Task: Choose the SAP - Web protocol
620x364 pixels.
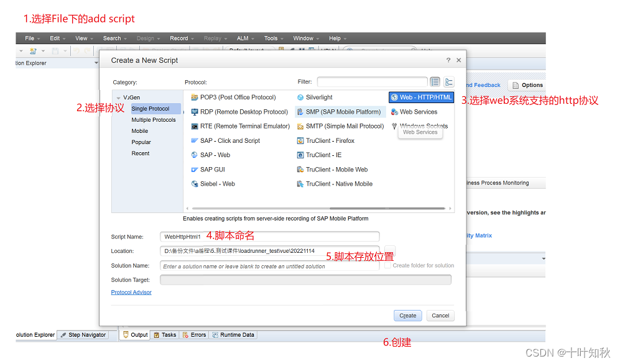Action: (x=210, y=155)
